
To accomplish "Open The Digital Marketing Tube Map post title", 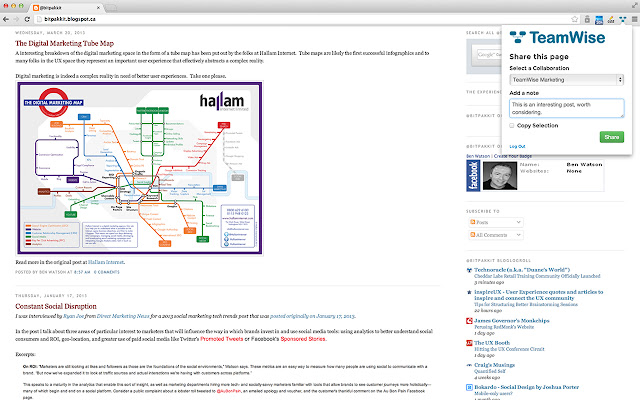I will click(64, 43).
